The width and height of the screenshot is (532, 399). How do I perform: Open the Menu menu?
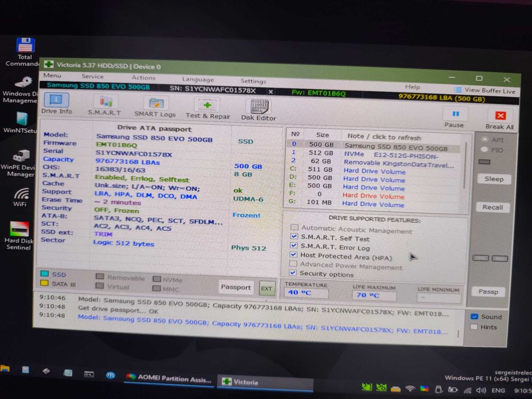(x=52, y=75)
